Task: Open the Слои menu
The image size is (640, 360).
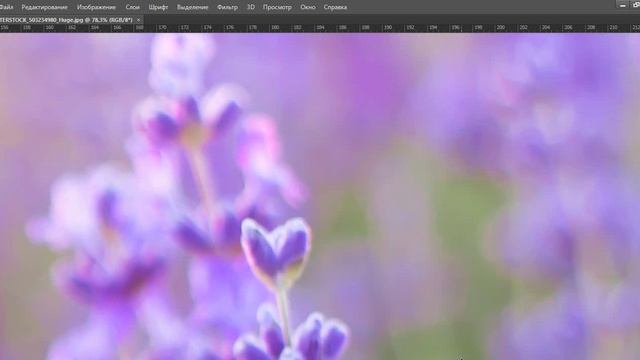Action: [x=132, y=7]
